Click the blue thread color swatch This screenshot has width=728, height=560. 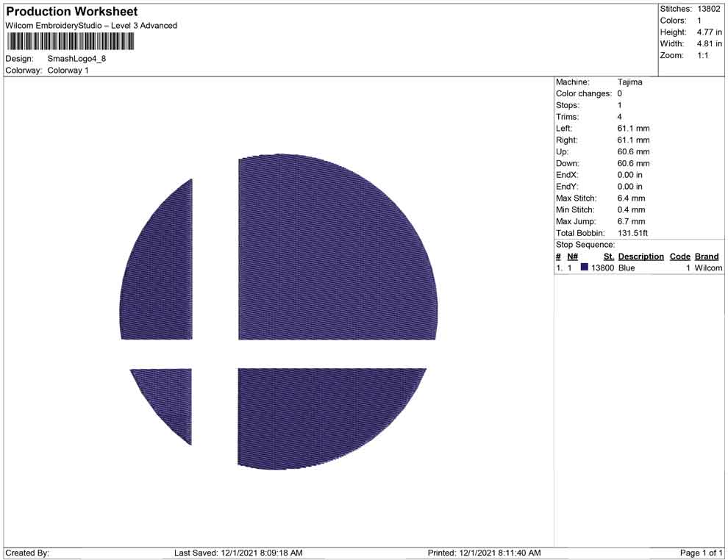(x=584, y=268)
